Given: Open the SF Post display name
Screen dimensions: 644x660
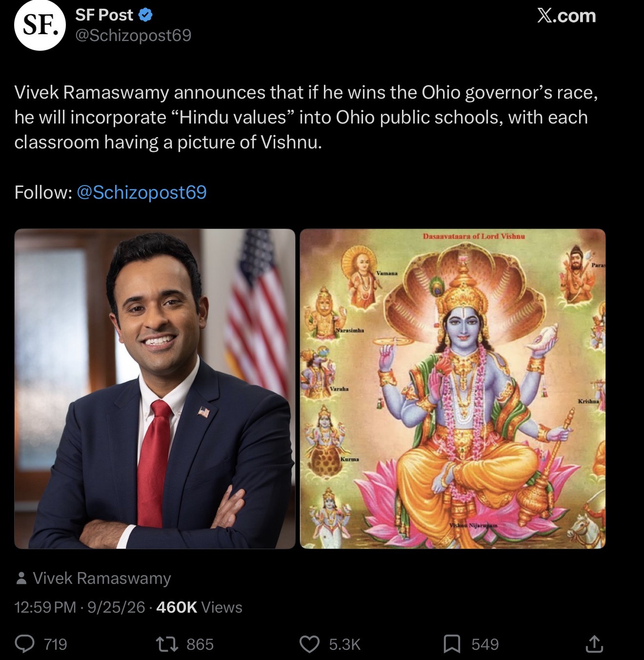Looking at the screenshot, I should point(104,15).
